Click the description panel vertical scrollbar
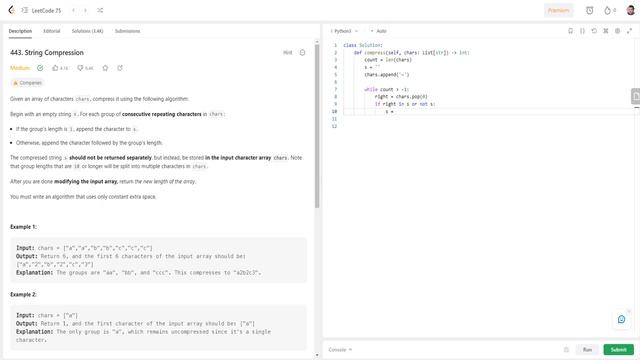Screen dimensions: 640x360 pyautogui.click(x=317, y=127)
